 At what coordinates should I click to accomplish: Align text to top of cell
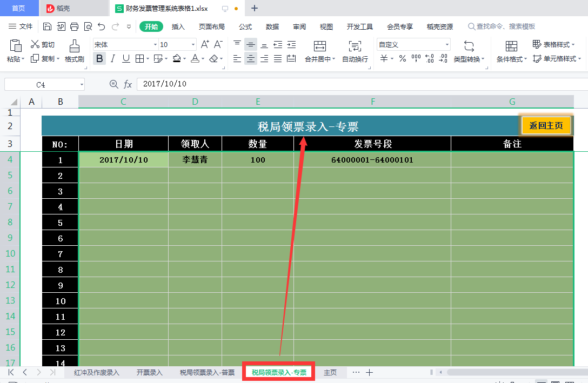(237, 44)
